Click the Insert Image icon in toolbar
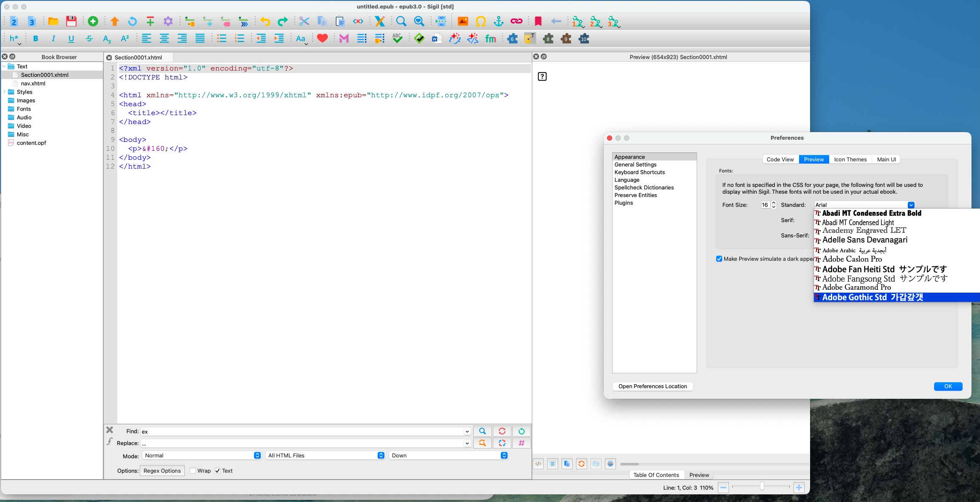The width and height of the screenshot is (980, 502). [x=463, y=21]
